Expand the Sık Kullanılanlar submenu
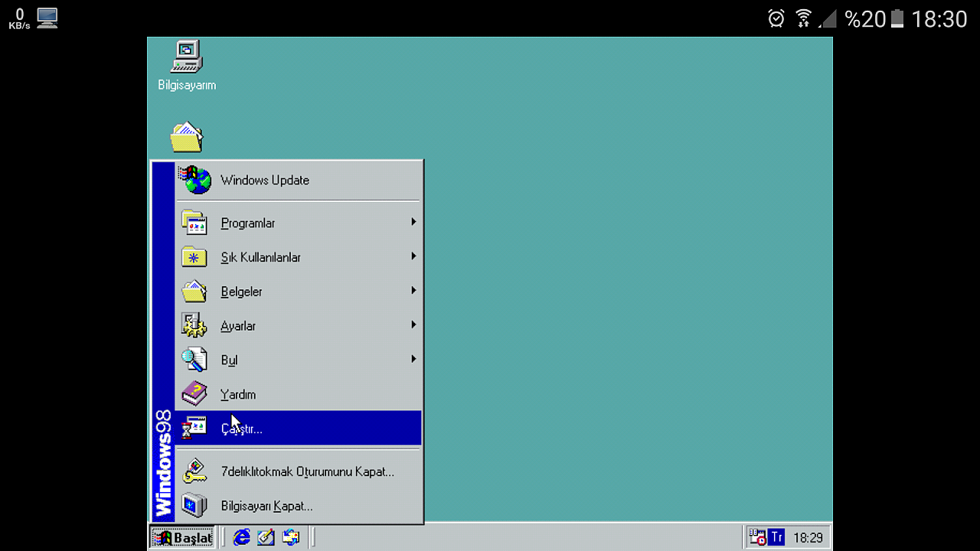The image size is (980, 551). (x=299, y=257)
